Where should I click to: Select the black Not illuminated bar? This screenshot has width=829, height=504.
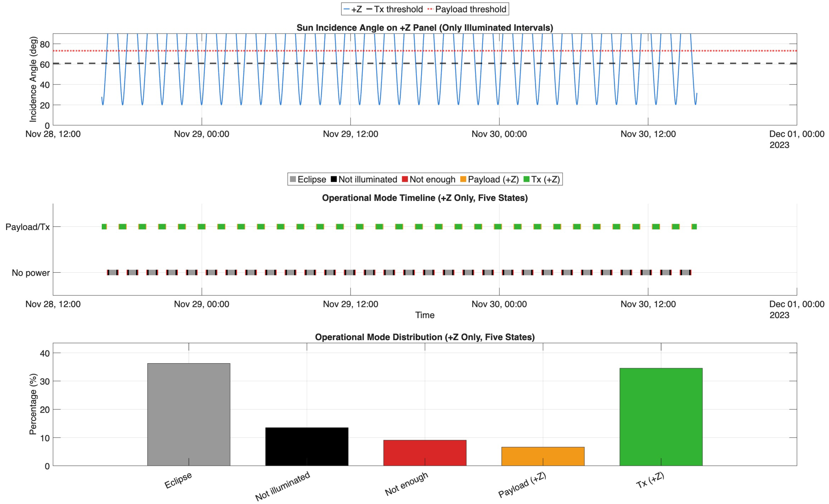pos(307,446)
